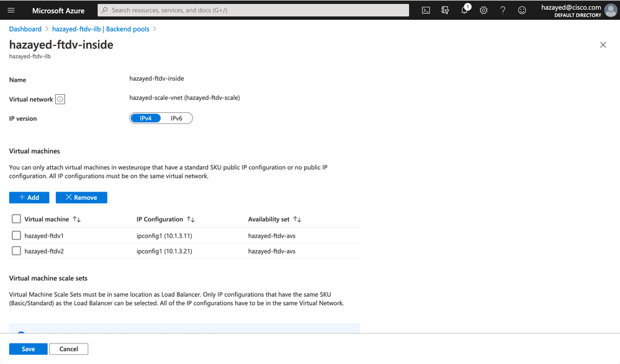
Task: Open Directory and subscription filter icon
Action: (x=445, y=11)
